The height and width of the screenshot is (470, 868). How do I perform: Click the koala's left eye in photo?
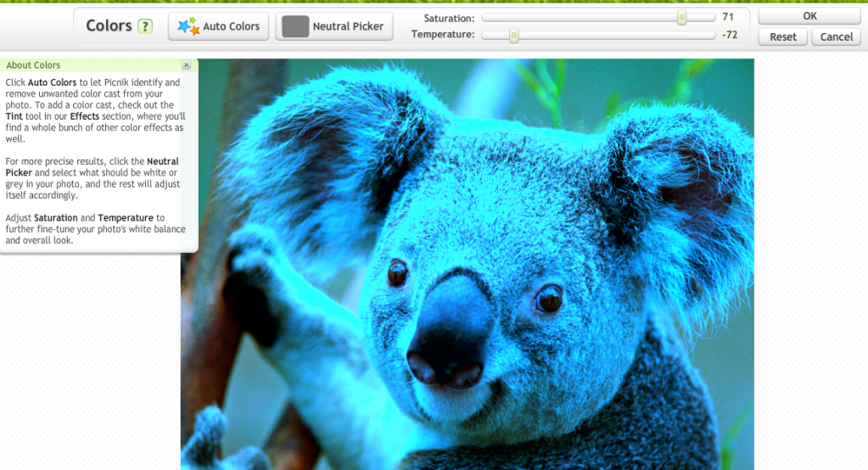coord(397,273)
